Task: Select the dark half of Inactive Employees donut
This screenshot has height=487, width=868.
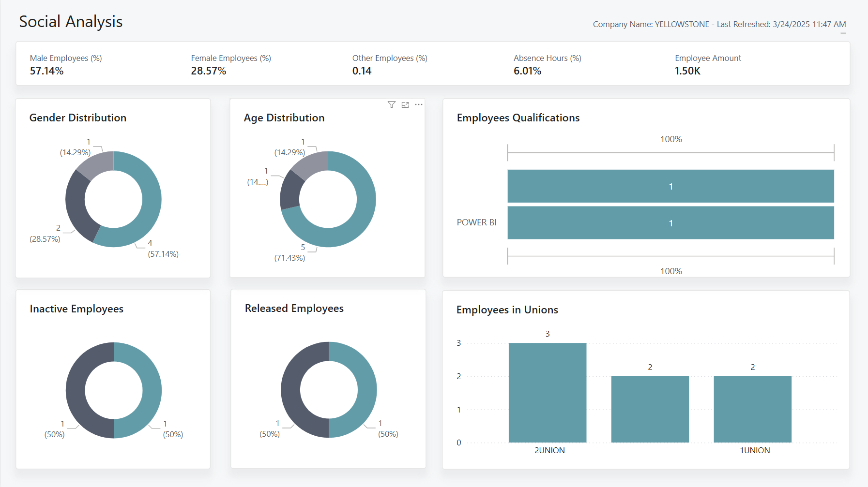Action: [x=76, y=390]
